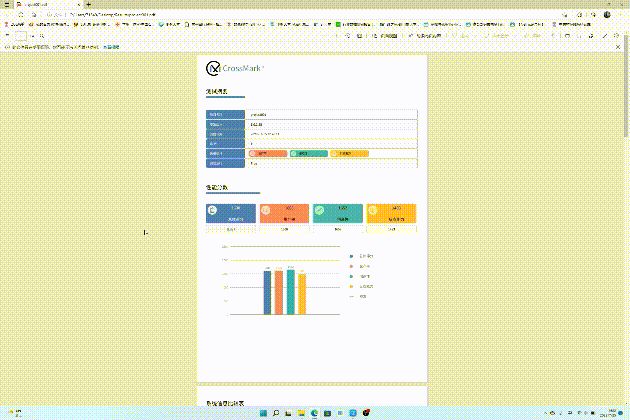Click the blue bar in the chart
The width and height of the screenshot is (630, 420).
(267, 292)
